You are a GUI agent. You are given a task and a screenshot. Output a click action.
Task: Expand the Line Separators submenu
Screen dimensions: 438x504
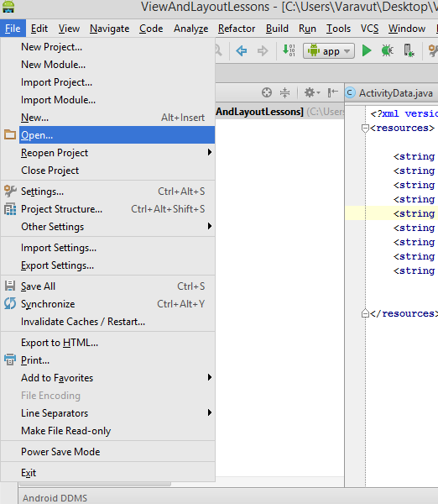click(108, 413)
